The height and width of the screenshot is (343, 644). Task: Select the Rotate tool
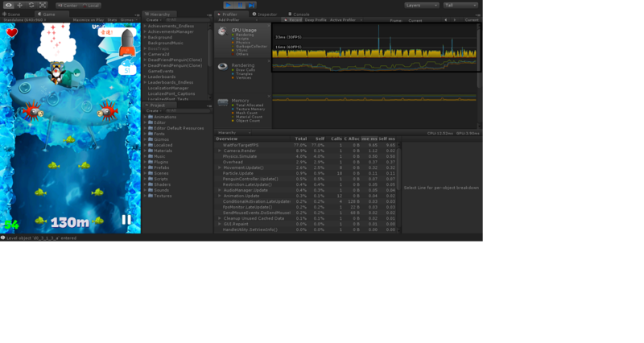point(31,6)
